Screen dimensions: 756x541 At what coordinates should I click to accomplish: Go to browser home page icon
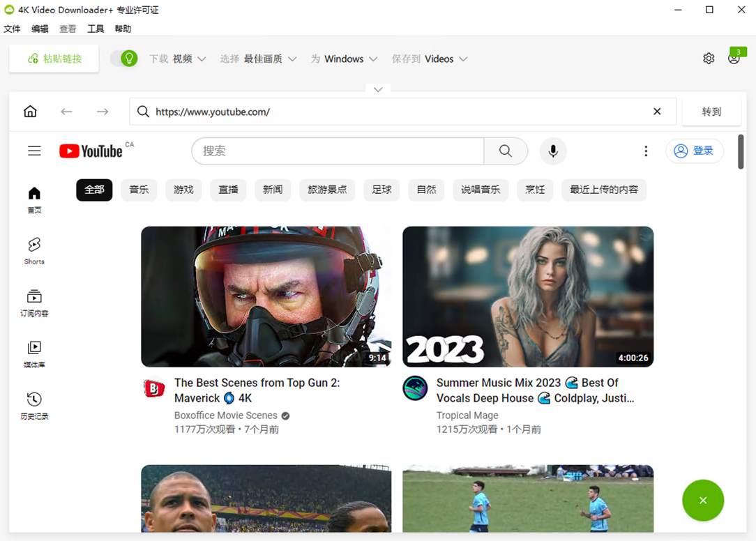tap(30, 112)
